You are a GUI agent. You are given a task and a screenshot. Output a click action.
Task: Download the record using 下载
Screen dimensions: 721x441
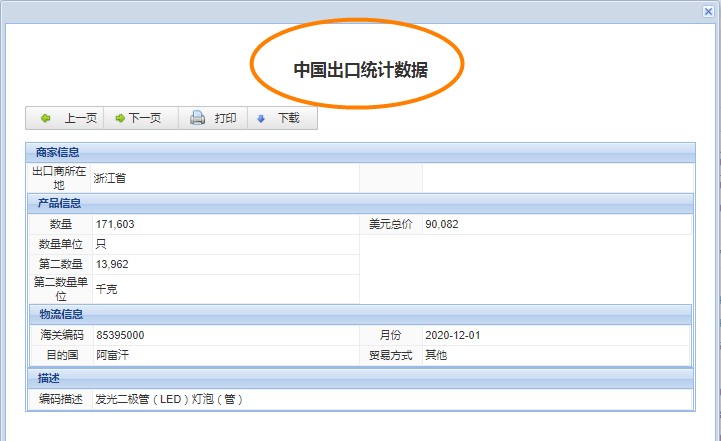(x=282, y=118)
